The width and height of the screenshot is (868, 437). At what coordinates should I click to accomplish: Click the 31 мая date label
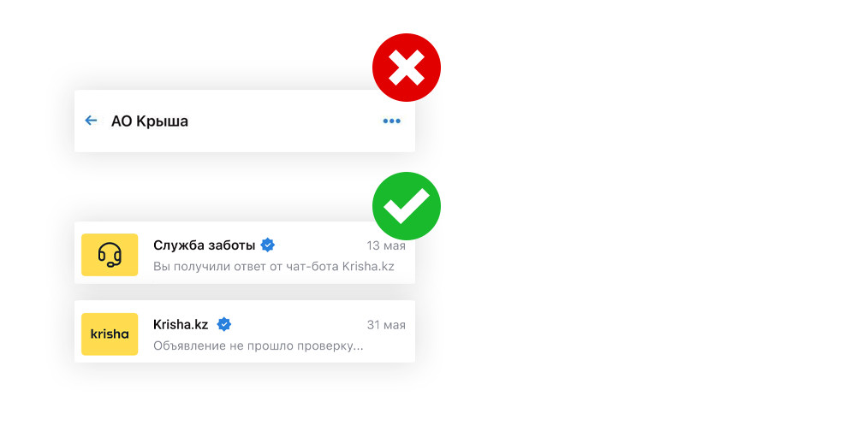tap(386, 325)
